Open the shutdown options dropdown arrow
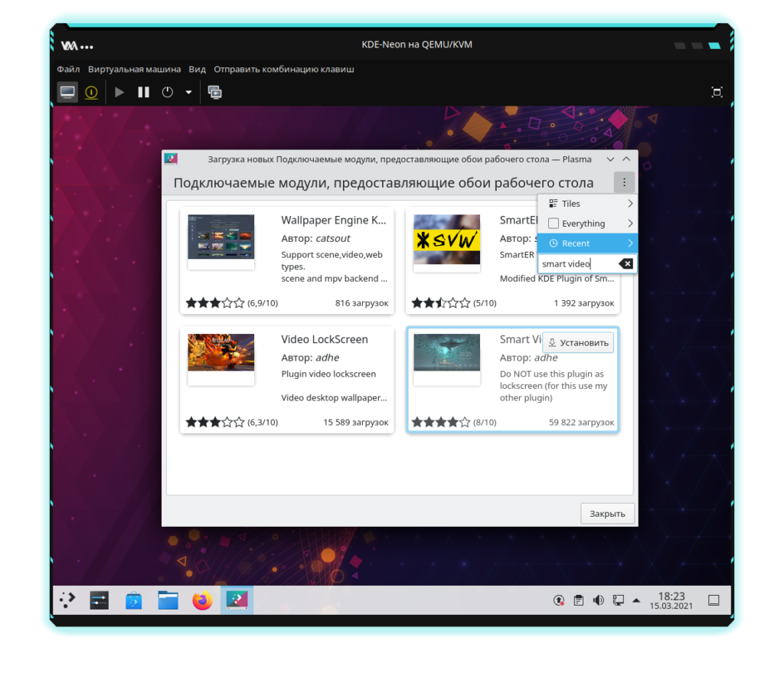Viewport: 784px width, 683px height. (x=188, y=93)
